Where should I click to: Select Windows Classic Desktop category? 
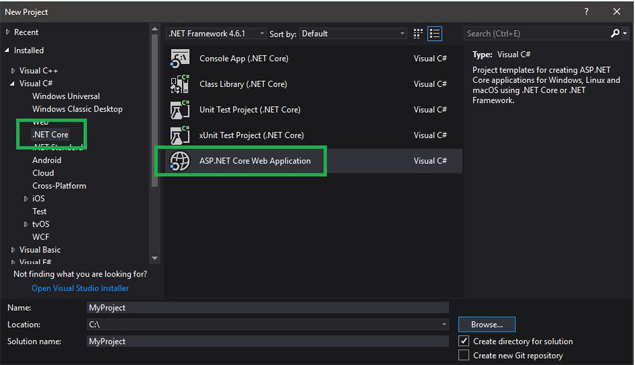[77, 109]
